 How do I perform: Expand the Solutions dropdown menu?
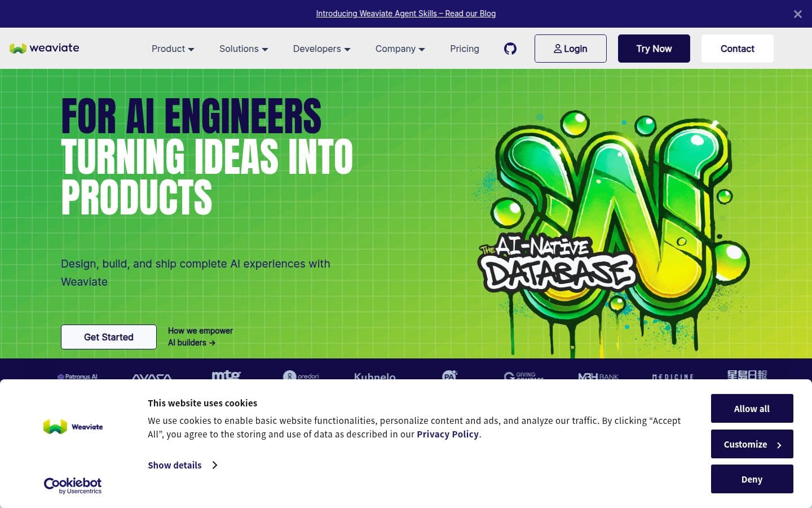pos(244,49)
